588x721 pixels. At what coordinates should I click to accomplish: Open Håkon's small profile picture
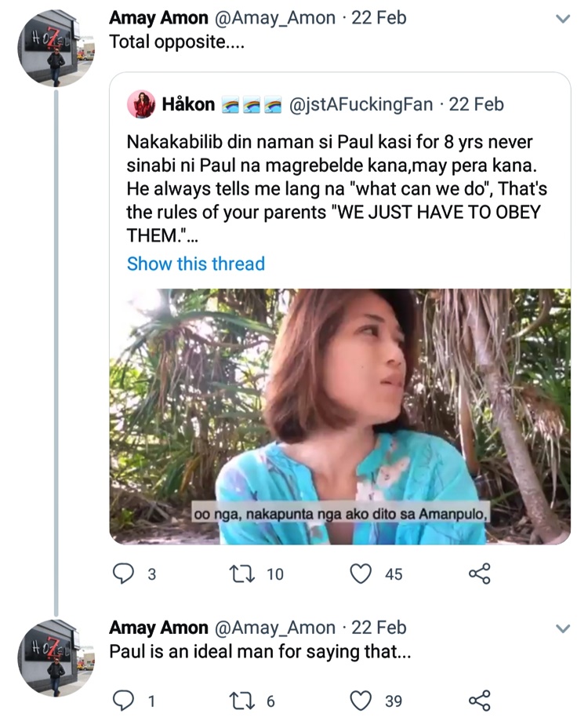(141, 104)
